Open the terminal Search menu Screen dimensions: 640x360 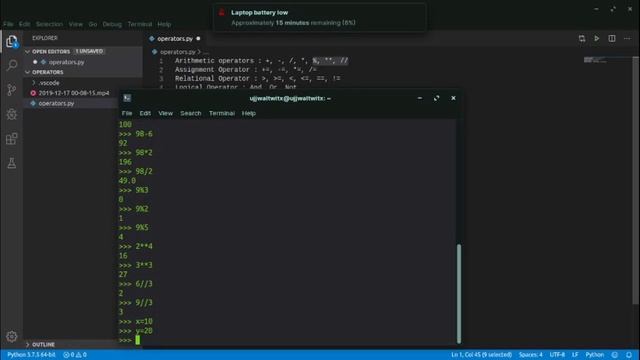(191, 113)
